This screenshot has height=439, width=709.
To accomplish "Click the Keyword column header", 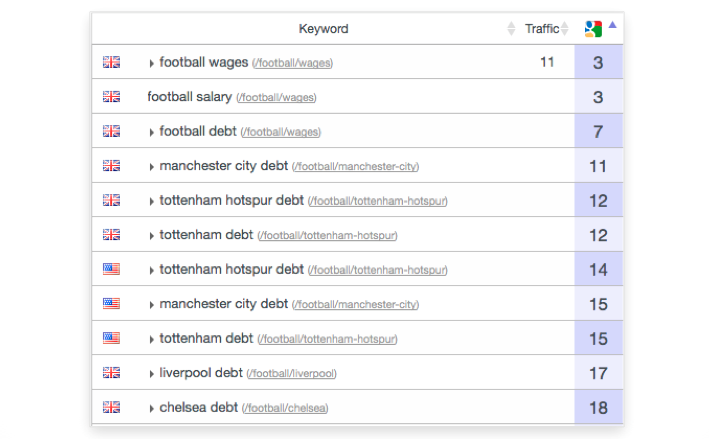I will pos(323,29).
